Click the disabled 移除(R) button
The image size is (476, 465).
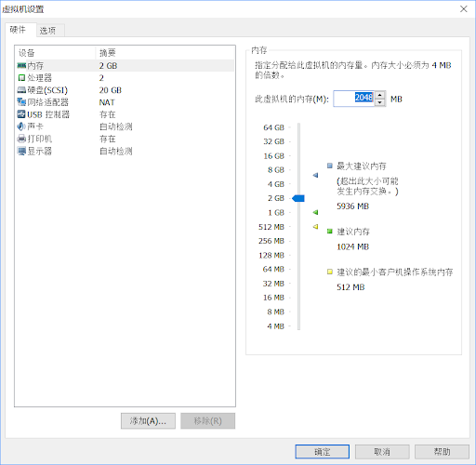(207, 421)
